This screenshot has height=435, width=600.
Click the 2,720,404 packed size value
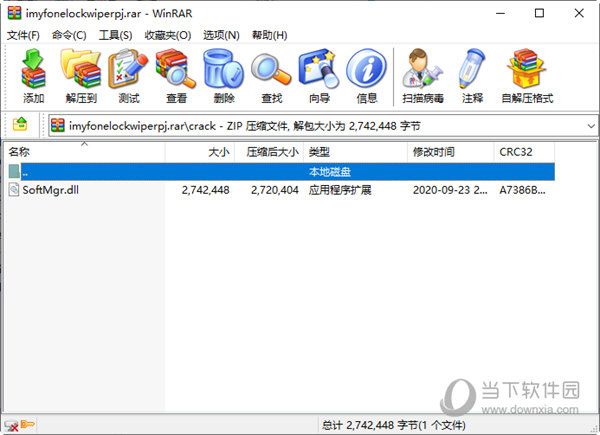coord(275,190)
